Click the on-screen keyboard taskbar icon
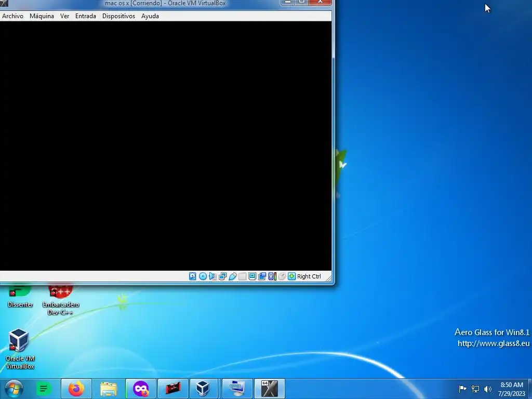This screenshot has height=399, width=532. [x=237, y=389]
